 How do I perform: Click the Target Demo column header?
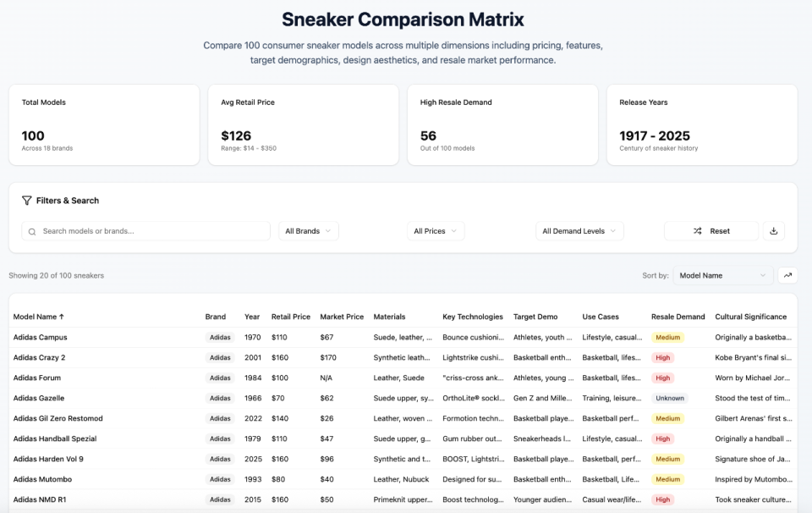(x=535, y=317)
